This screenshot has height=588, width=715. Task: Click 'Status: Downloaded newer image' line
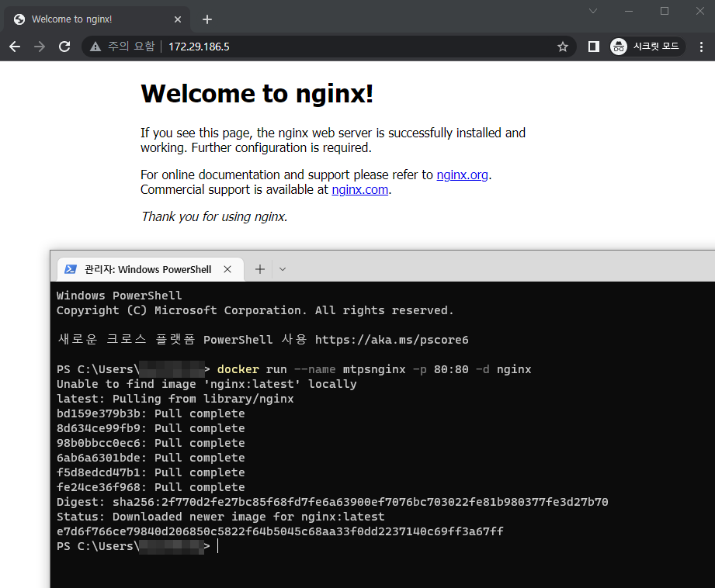pyautogui.click(x=220, y=517)
